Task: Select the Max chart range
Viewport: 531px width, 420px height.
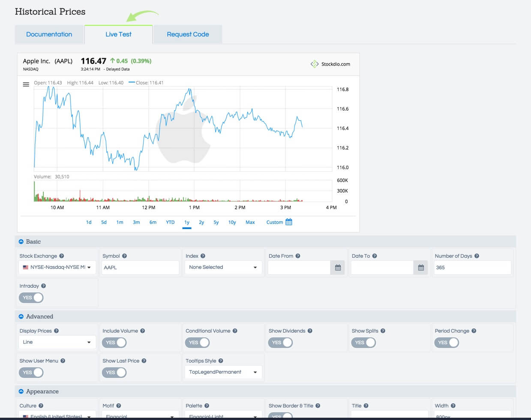Action: pyautogui.click(x=250, y=222)
